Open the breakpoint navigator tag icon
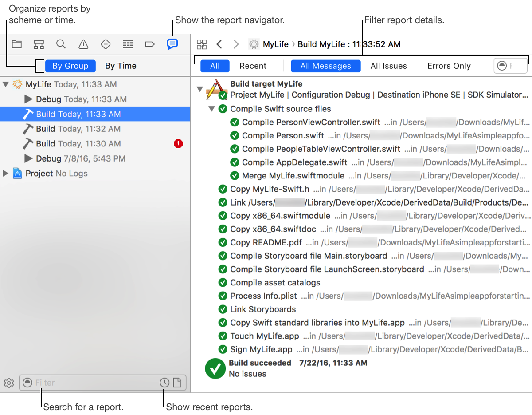 coord(150,44)
